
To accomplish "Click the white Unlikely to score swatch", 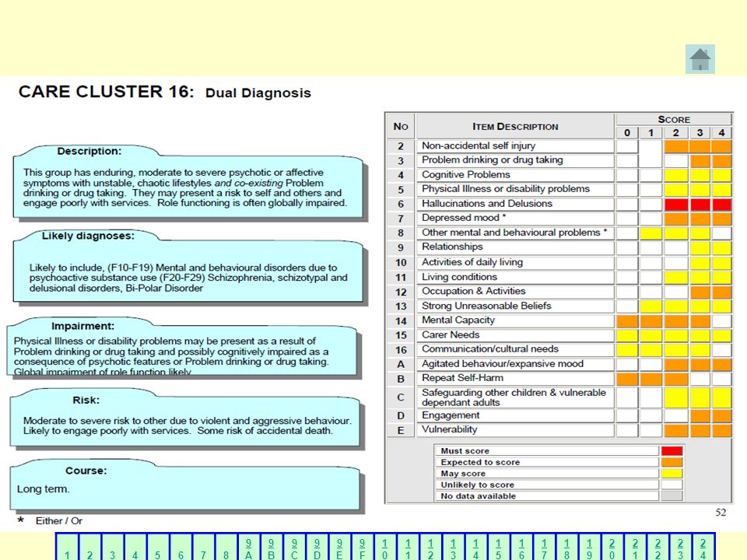I will point(672,485).
